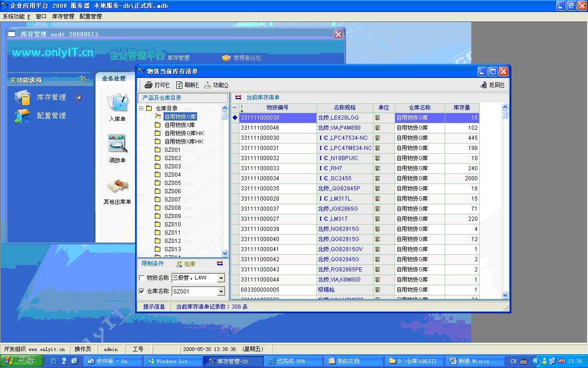Open the 库存管理 menu in menu bar
The image size is (588, 368).
coord(63,17)
